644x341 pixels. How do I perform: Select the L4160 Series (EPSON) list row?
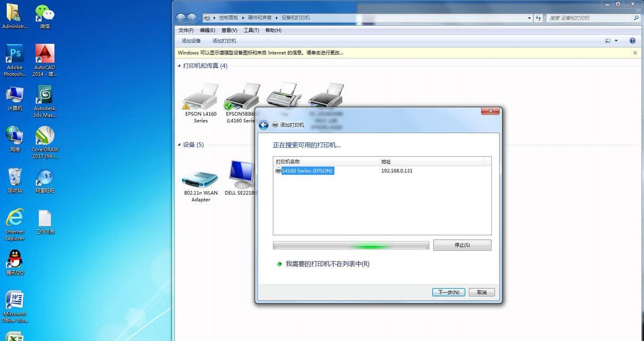point(382,170)
